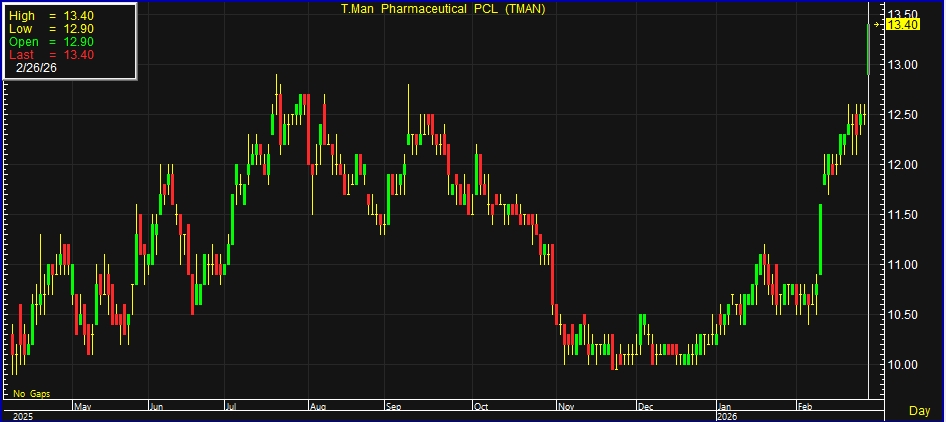Click the Feb label on the time axis
The image size is (946, 422).
coord(804,407)
